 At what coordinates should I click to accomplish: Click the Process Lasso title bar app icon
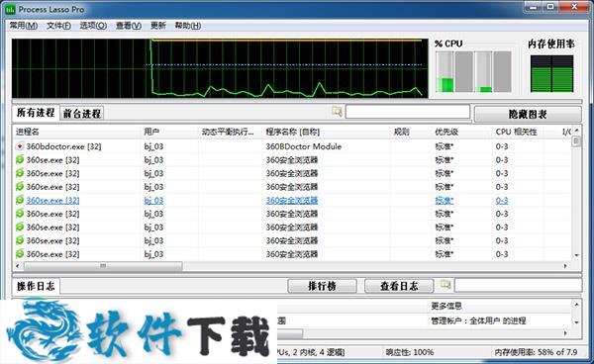point(10,10)
